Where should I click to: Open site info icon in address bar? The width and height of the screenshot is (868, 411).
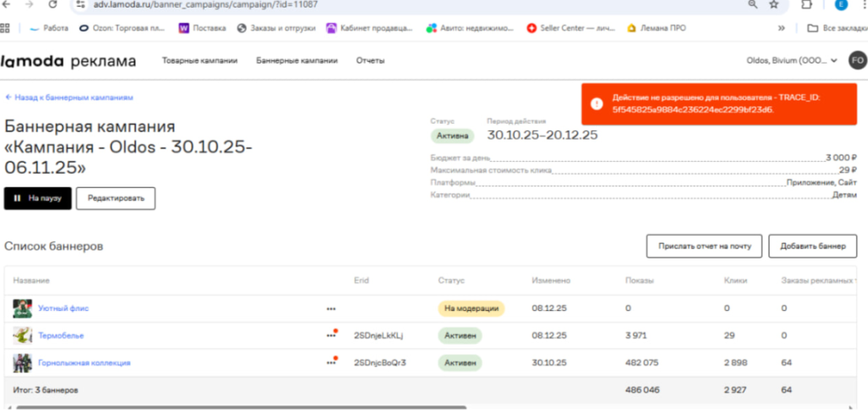[81, 4]
